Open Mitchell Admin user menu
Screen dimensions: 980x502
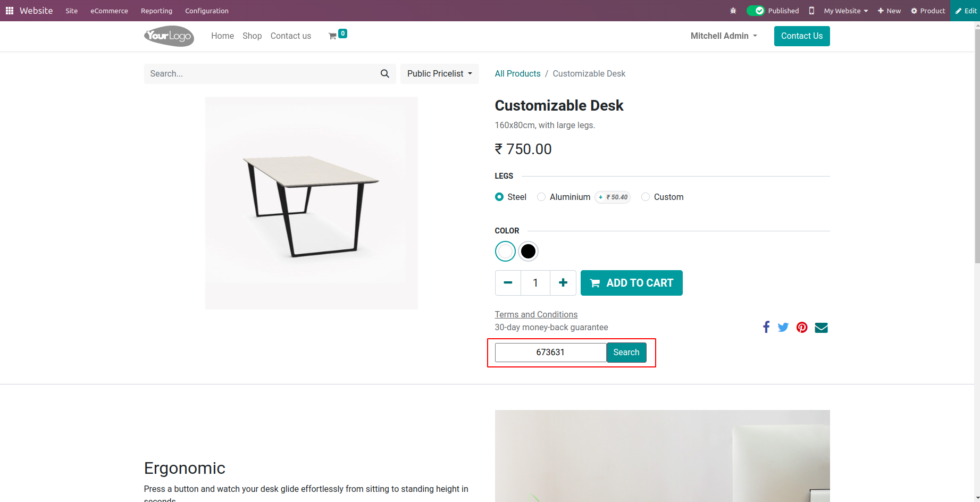724,36
